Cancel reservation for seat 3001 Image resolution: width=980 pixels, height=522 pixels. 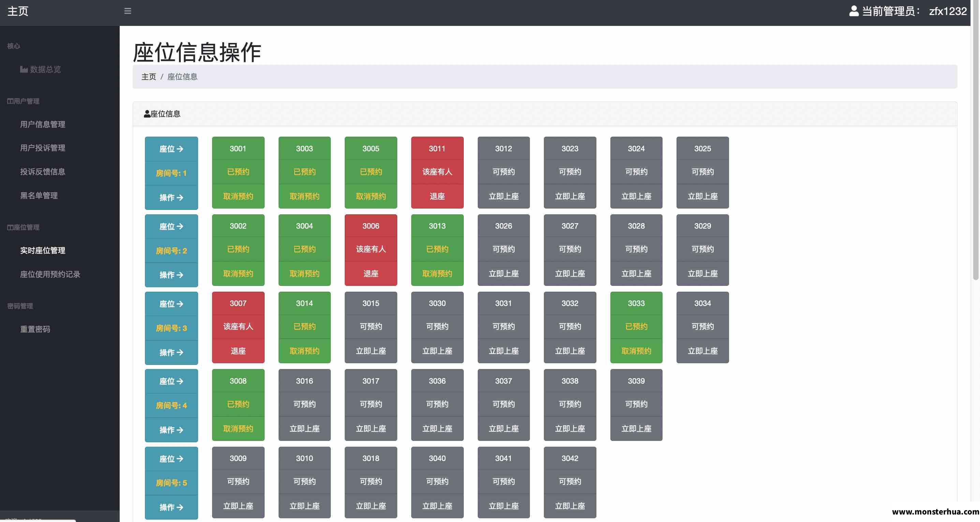point(238,197)
